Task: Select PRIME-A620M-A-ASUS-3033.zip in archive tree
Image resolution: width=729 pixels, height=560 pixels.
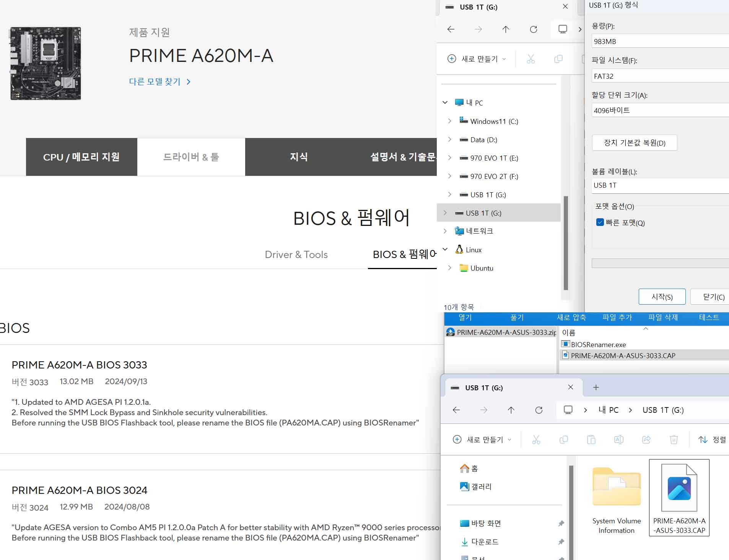Action: 501,332
